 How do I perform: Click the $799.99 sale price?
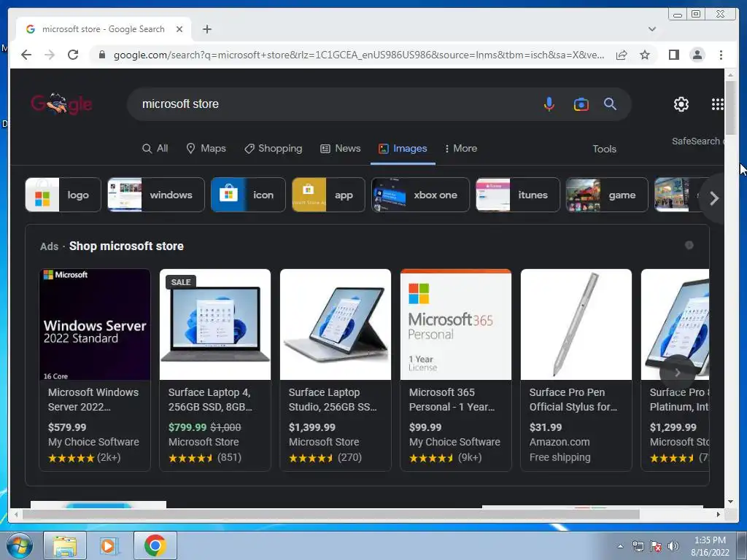pyautogui.click(x=187, y=427)
